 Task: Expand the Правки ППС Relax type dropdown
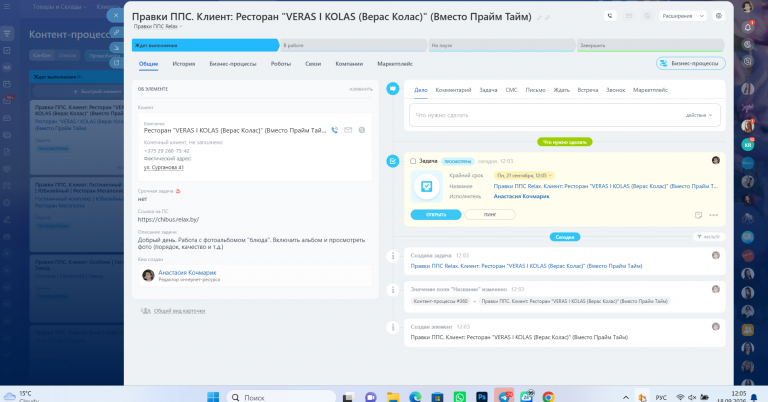point(158,26)
